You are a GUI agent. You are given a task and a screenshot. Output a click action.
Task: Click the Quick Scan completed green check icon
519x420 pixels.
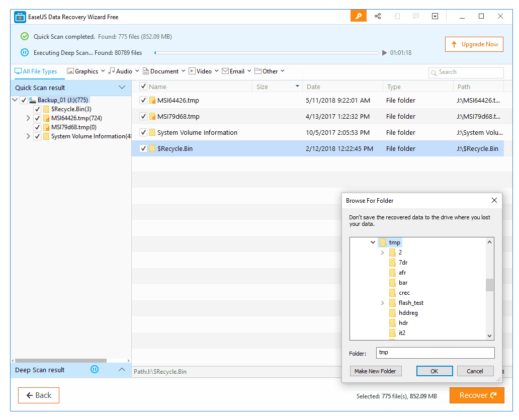tap(25, 36)
